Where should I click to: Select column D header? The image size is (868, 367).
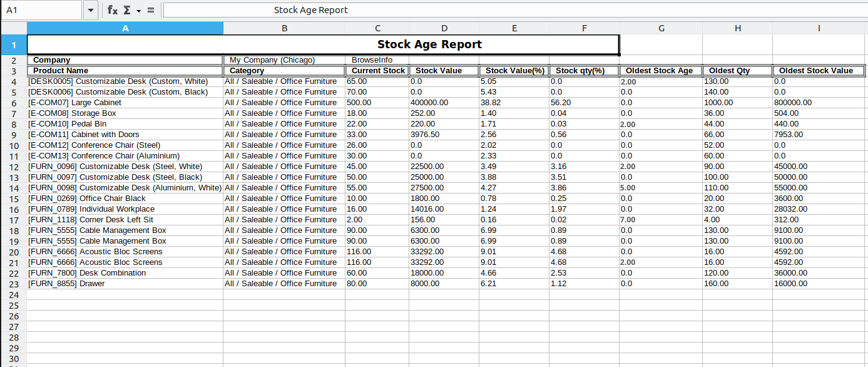coord(444,28)
